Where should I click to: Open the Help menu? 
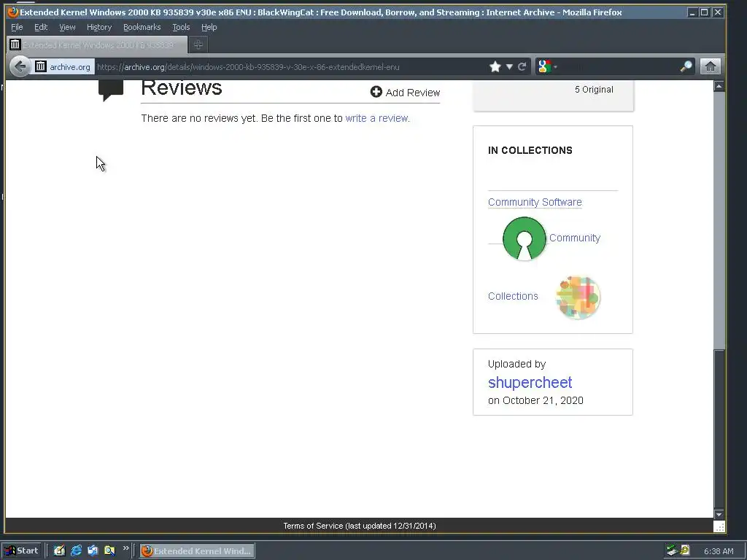click(209, 27)
